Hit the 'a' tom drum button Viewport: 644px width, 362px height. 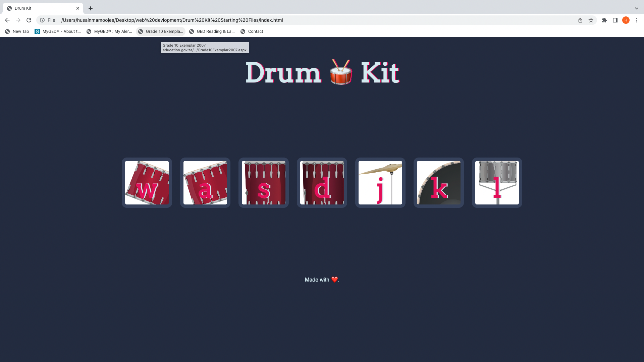[x=205, y=183]
